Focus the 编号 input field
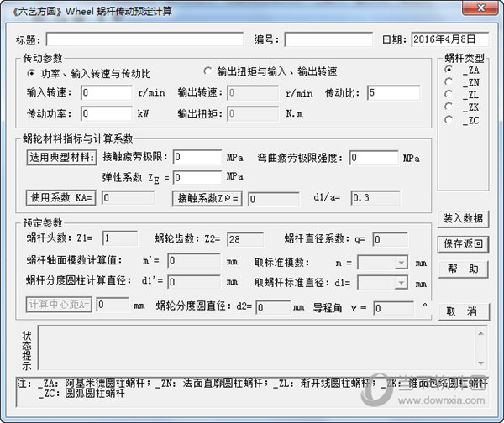Screen dimensions: 504x423 click(328, 39)
